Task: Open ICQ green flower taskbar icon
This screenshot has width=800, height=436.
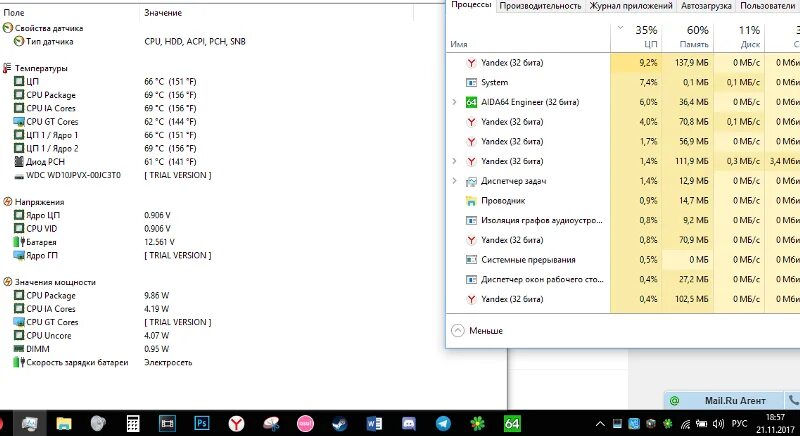Action: click(x=478, y=423)
